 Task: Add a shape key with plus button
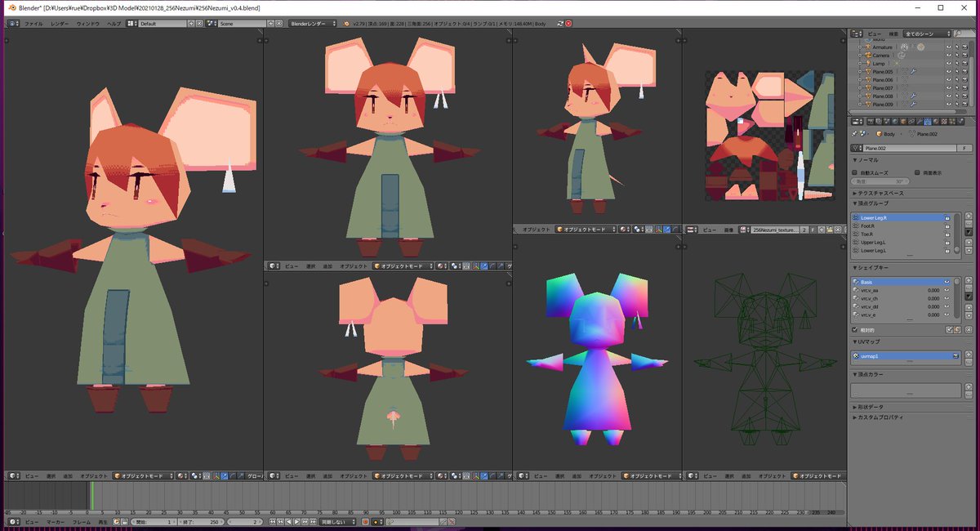pos(969,280)
